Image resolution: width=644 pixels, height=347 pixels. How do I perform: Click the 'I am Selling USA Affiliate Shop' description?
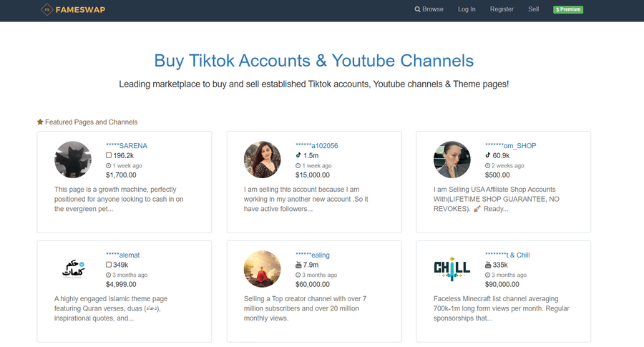[x=496, y=199]
